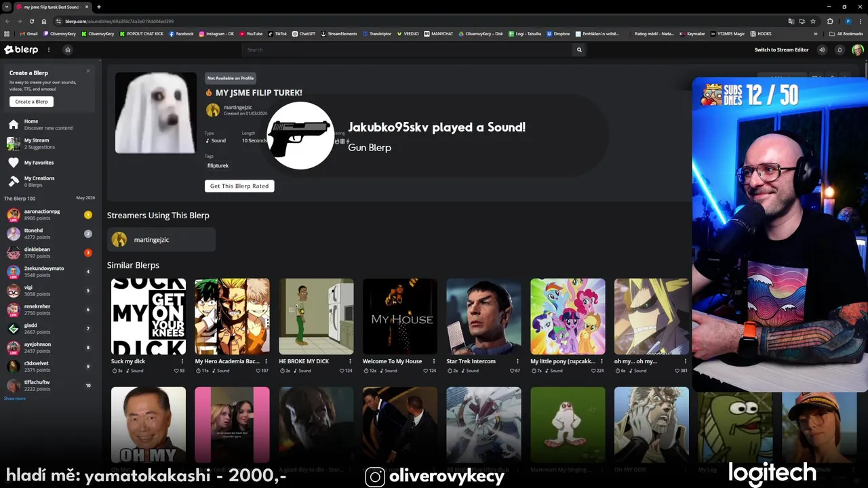Image resolution: width=868 pixels, height=488 pixels.
Task: Select the my jsme filip turek browser tab
Action: [53, 7]
